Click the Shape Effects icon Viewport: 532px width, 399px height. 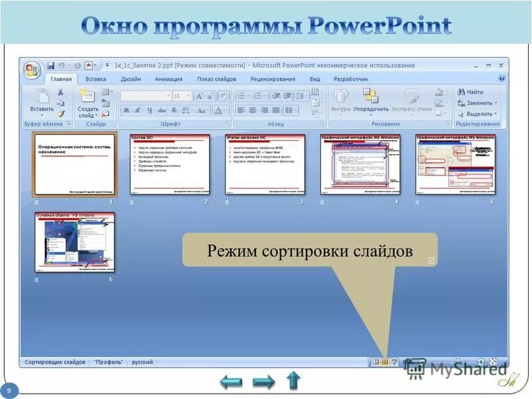tap(440, 114)
